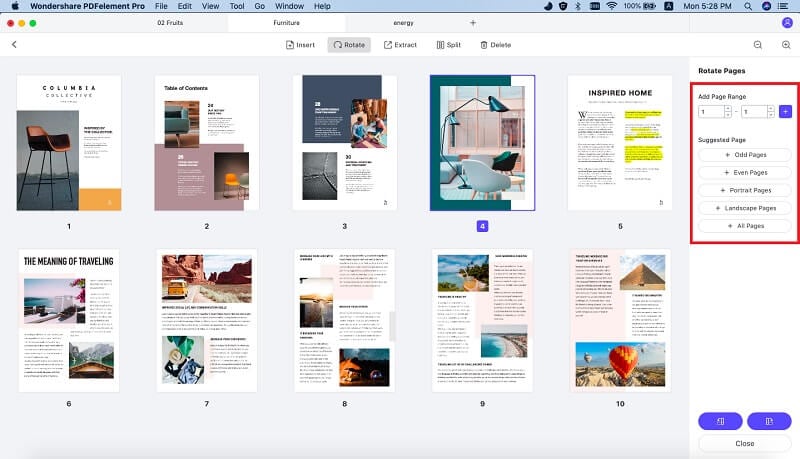Image resolution: width=800 pixels, height=459 pixels.
Task: Click the Bluetooth icon in menu bar
Action: click(578, 6)
